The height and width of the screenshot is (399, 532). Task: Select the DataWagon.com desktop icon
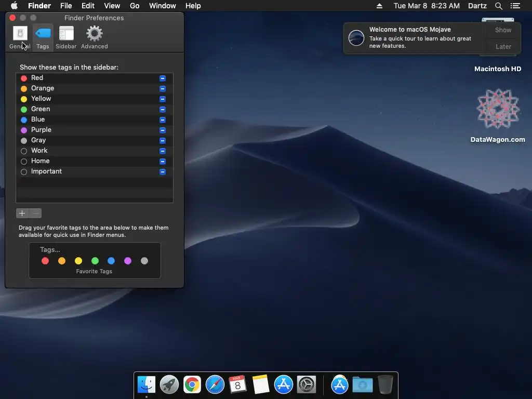498,109
